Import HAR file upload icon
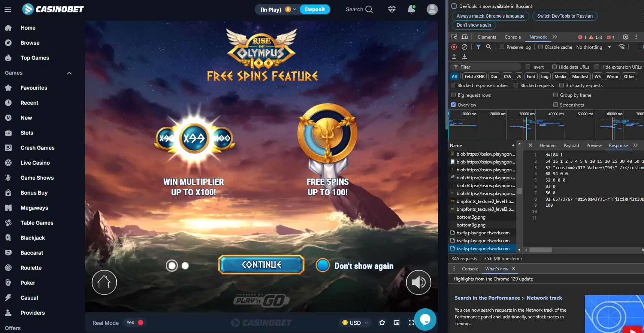The image size is (644, 333). click(454, 57)
